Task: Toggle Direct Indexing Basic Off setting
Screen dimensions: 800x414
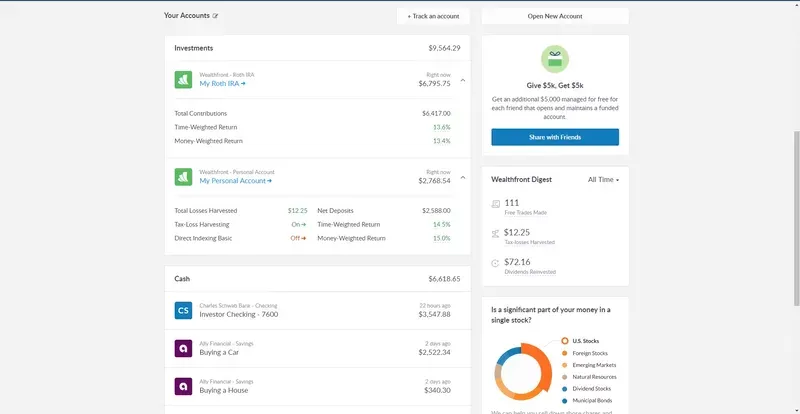Action: pyautogui.click(x=298, y=238)
